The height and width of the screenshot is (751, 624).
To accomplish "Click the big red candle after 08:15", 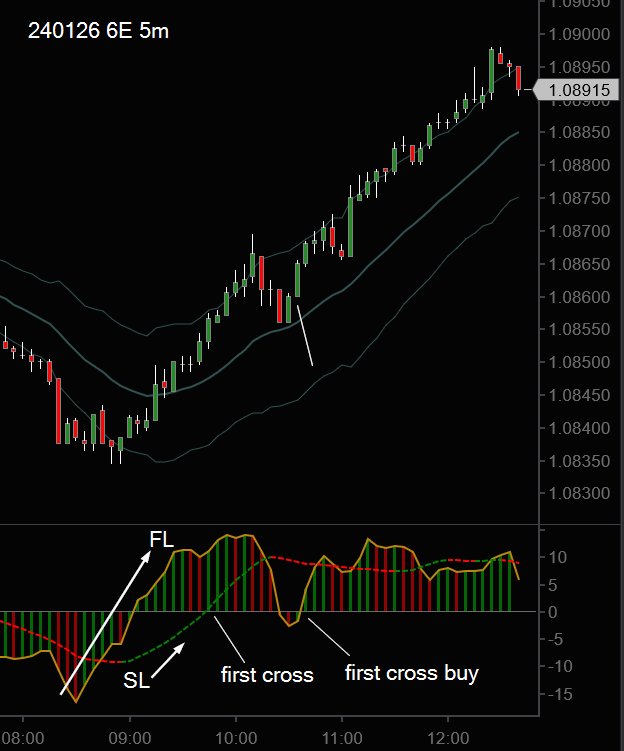I will pyautogui.click(x=58, y=411).
